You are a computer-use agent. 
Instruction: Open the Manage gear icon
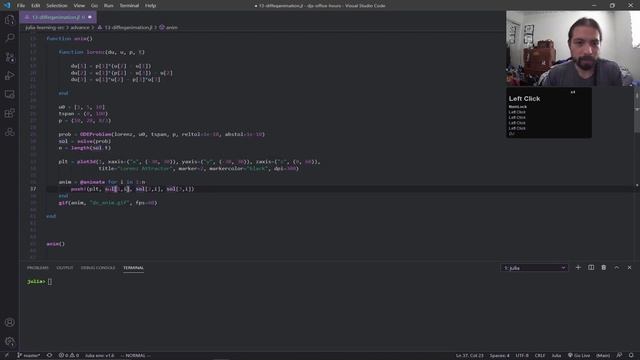click(x=9, y=341)
